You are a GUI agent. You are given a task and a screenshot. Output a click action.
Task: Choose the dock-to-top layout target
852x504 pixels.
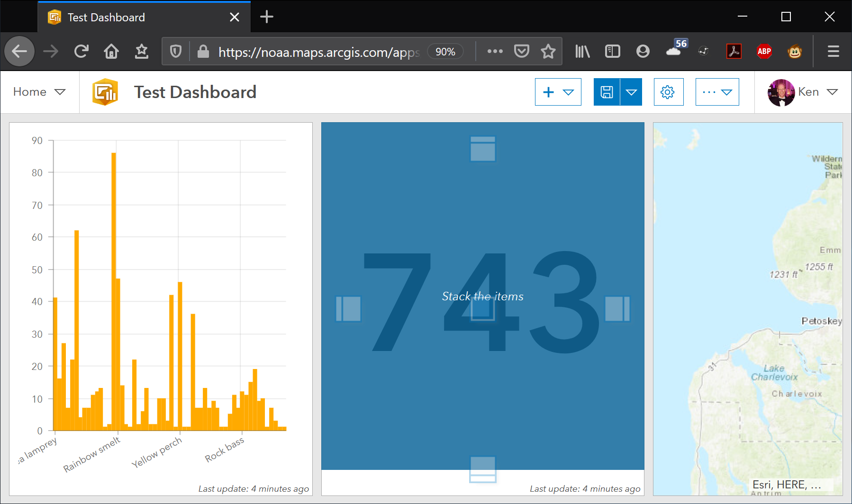click(483, 149)
